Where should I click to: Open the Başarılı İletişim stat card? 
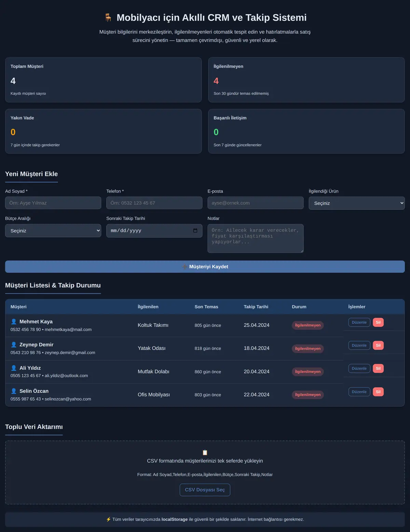tap(306, 131)
